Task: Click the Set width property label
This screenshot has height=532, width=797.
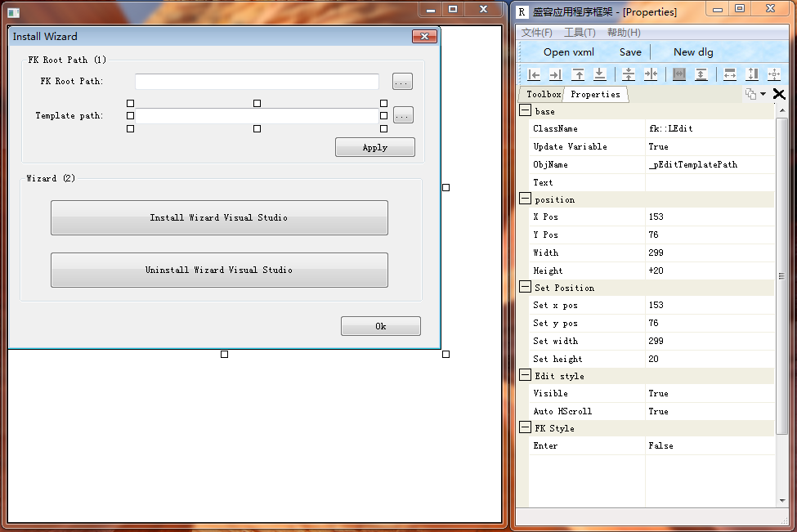Action: point(555,341)
